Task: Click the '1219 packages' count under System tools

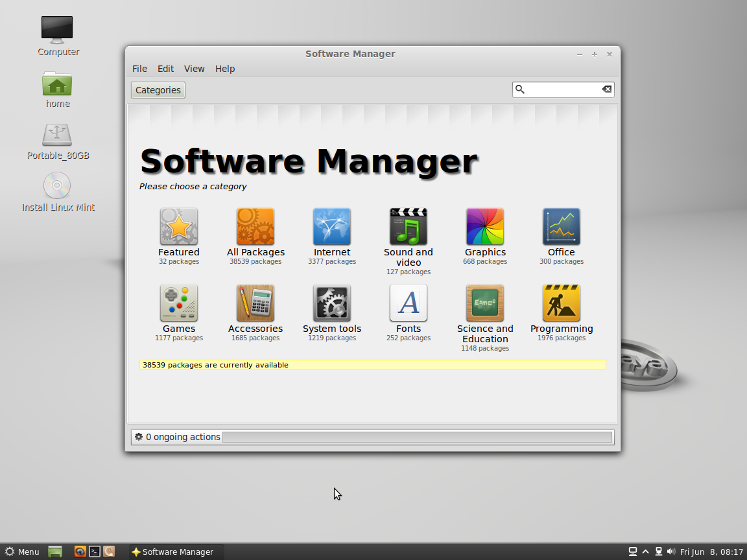Action: 332,338
